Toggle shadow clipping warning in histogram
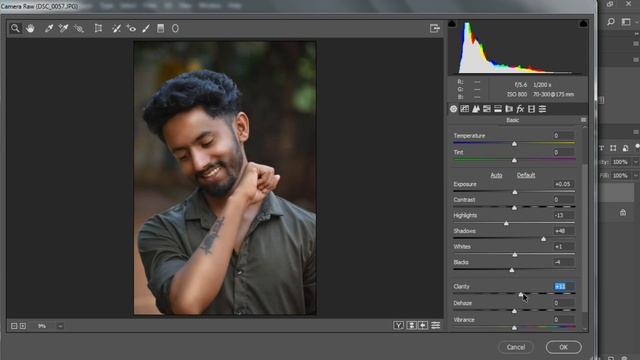 point(452,24)
